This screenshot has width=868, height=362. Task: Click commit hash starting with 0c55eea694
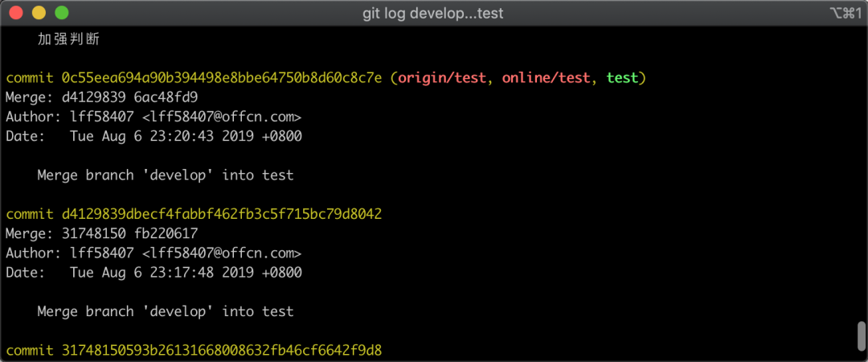pos(221,78)
